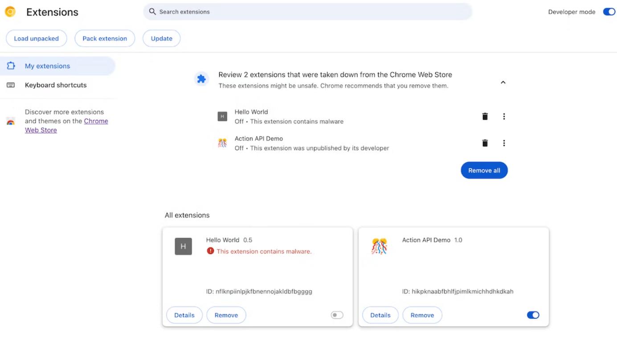Click the Extensions page title
The image size is (617, 364).
(x=52, y=12)
